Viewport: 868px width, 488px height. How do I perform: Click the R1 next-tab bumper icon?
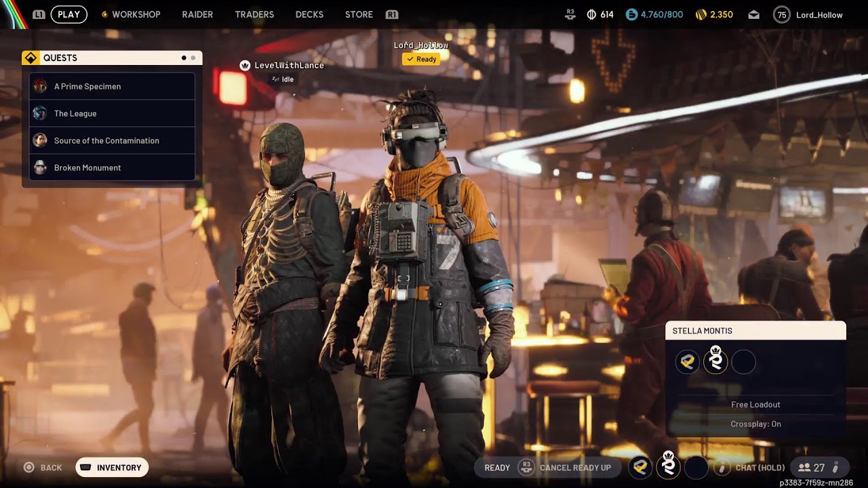pos(391,14)
